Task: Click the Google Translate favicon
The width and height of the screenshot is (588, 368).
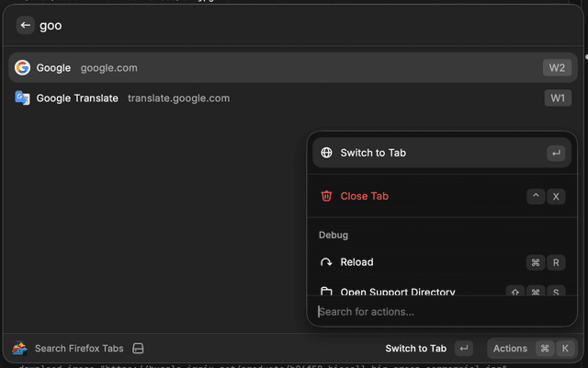Action: 22,98
